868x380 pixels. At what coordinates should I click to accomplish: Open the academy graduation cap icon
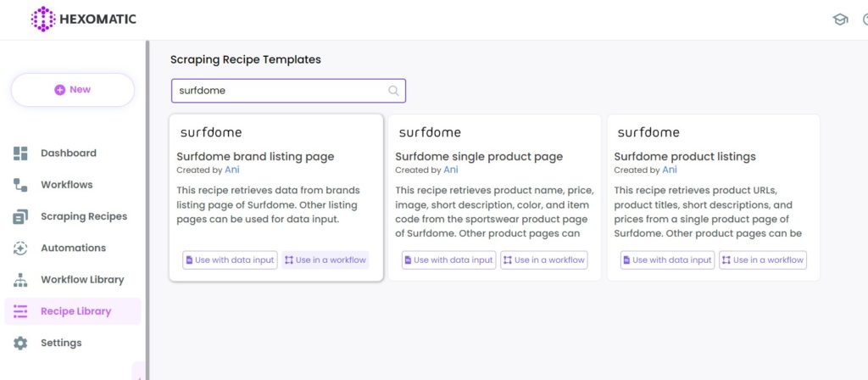840,20
